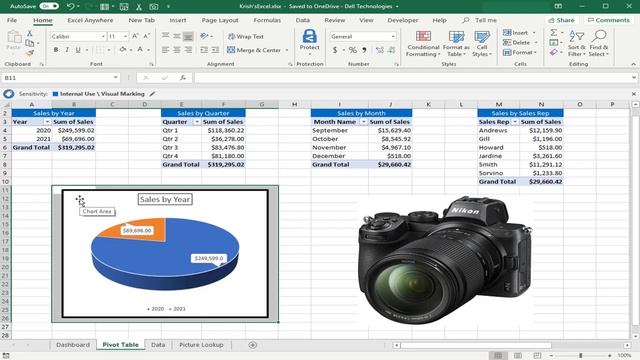Image resolution: width=640 pixels, height=360 pixels.
Task: Apply Accounting dollar format icon
Action: coord(335,50)
